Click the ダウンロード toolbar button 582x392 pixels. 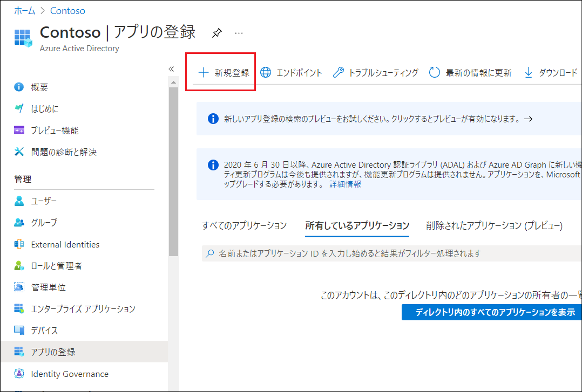click(x=551, y=73)
